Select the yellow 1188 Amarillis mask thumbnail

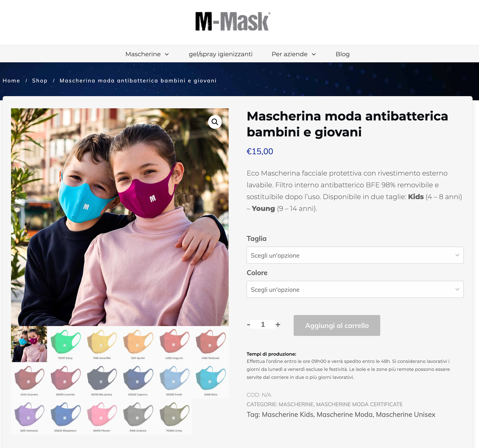(x=102, y=344)
